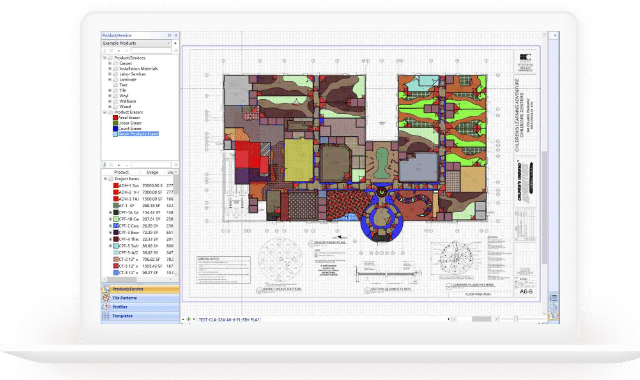Click the middle right-sidebar icon
The image size is (640, 380).
[553, 307]
